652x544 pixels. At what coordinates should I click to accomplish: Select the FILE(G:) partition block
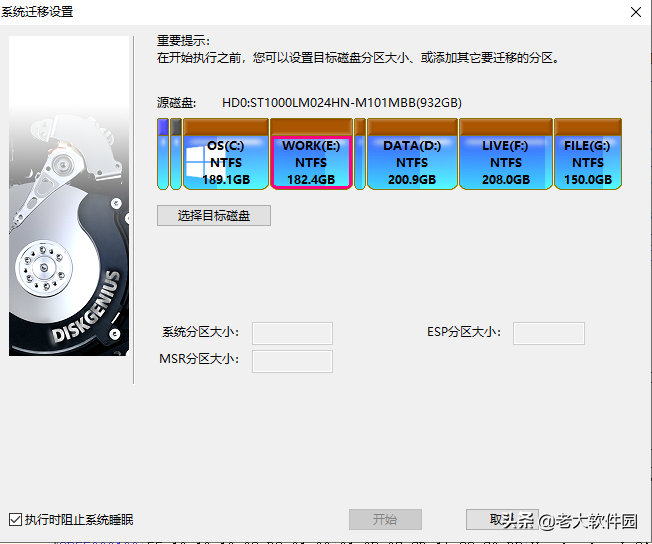pos(588,154)
